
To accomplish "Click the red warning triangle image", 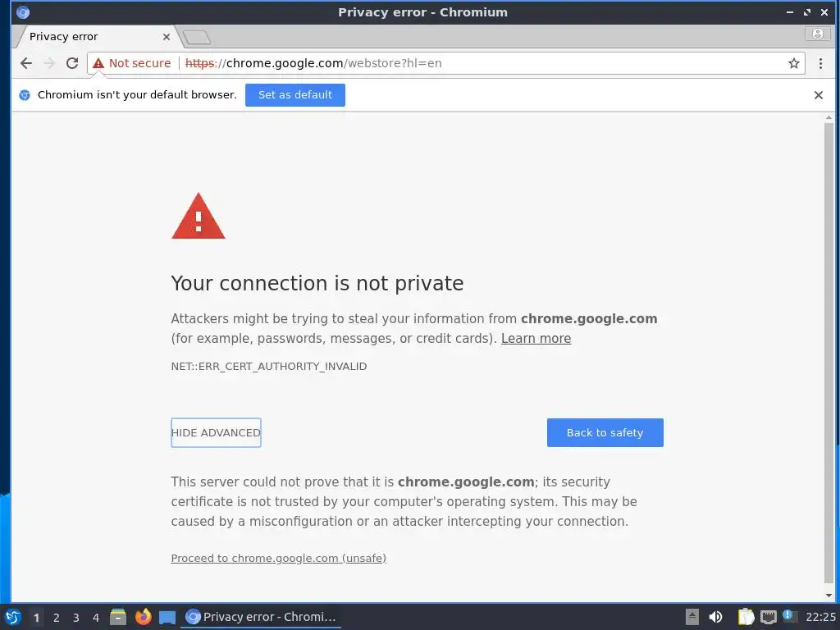I will [199, 216].
